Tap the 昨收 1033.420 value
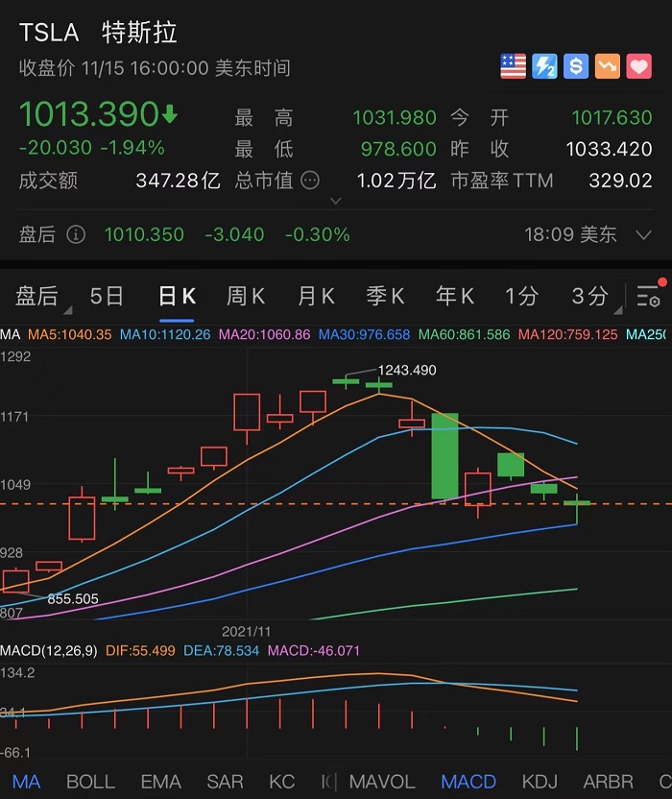This screenshot has width=672, height=799. pos(609,149)
